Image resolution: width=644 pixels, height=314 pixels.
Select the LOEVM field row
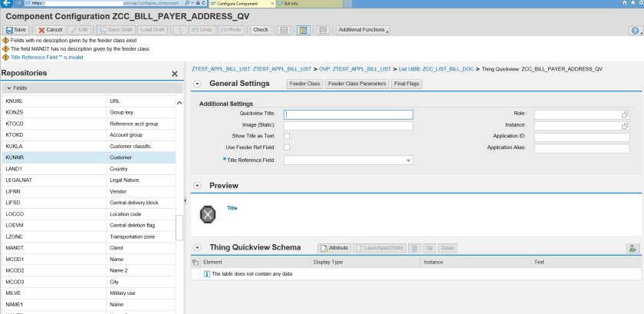click(x=89, y=226)
